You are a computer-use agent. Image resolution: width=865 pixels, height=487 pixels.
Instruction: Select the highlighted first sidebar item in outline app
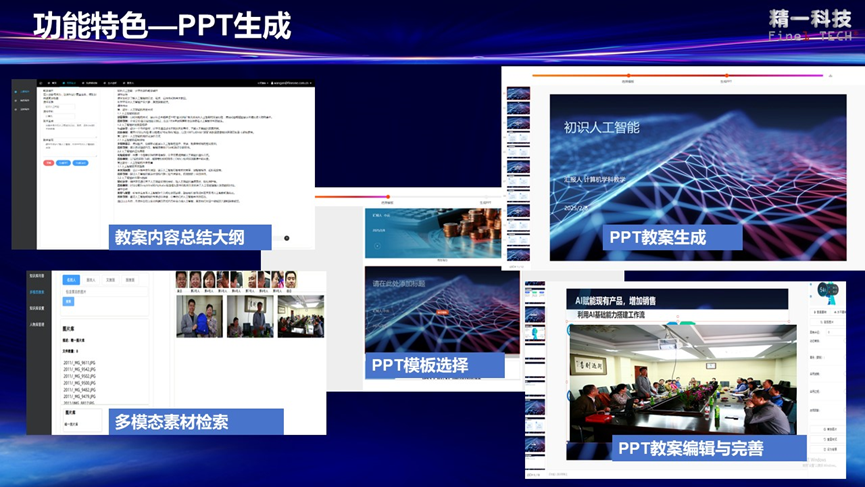coord(24,92)
